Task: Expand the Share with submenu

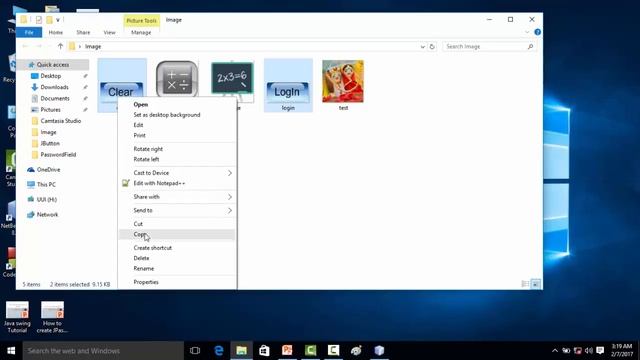Action: point(177,197)
